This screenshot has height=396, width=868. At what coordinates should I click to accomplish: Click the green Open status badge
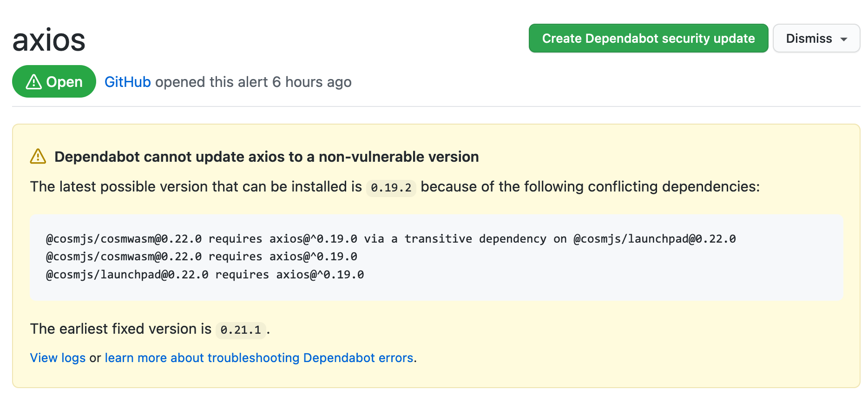click(x=54, y=81)
